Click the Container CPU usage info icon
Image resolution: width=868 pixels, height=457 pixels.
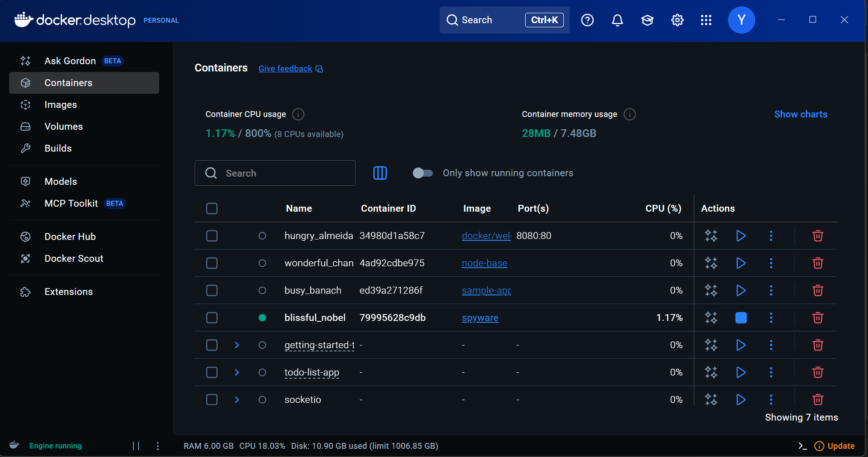(x=298, y=114)
